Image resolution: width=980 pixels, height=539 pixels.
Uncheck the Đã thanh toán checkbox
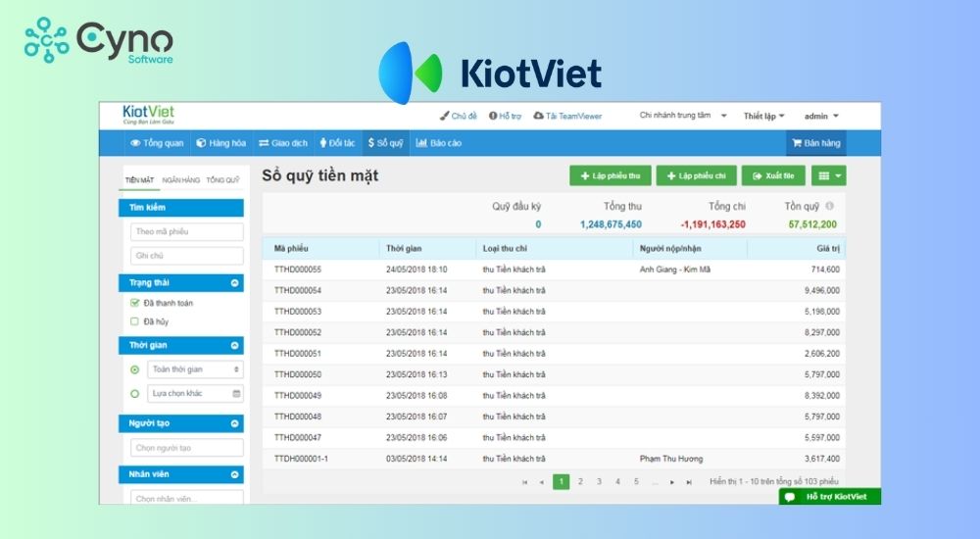(x=134, y=303)
